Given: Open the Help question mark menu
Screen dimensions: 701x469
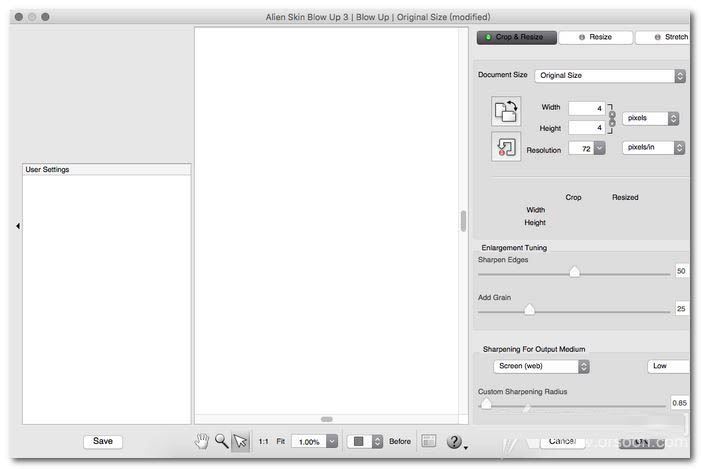Looking at the screenshot, I should (456, 442).
